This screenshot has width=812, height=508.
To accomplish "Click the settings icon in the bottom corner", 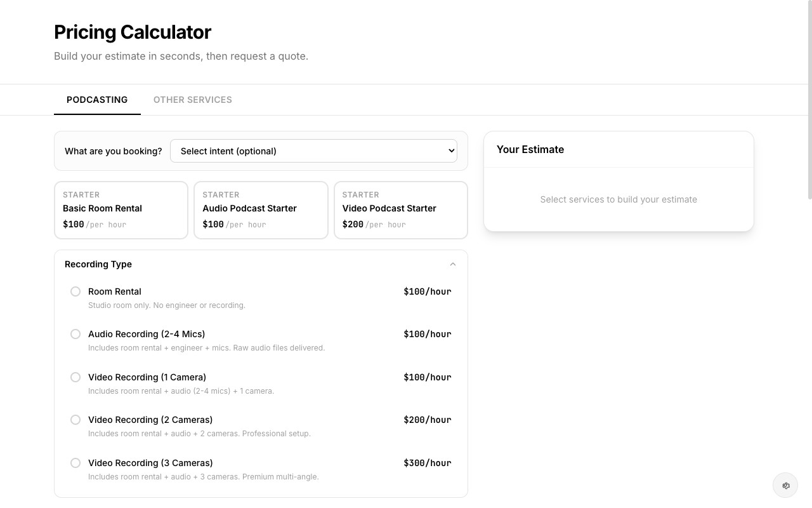I will (x=785, y=486).
